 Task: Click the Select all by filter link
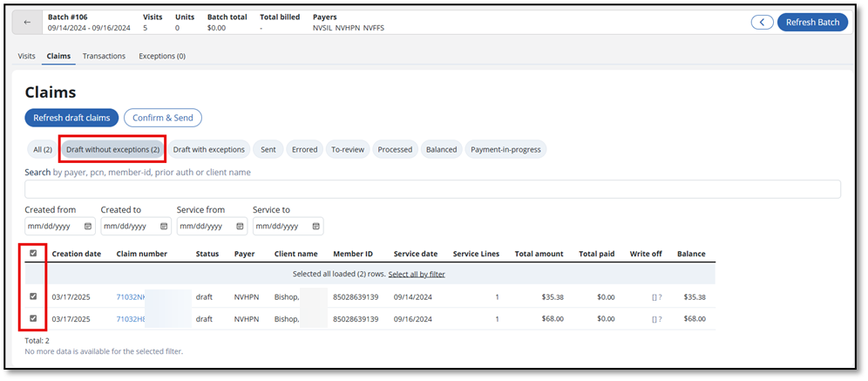point(417,274)
